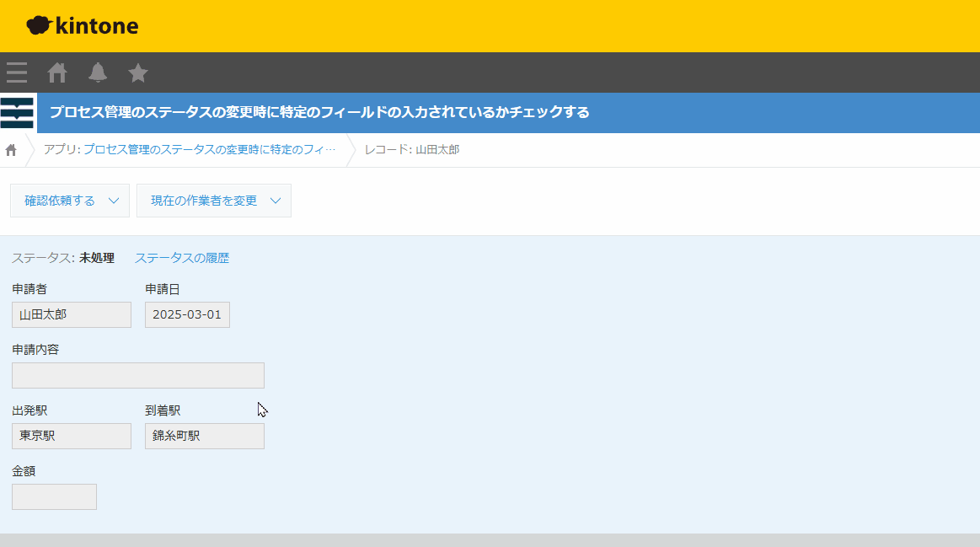The width and height of the screenshot is (980, 547).
Task: Select the レコード: 山田太郎 breadcrumb item
Action: pos(412,150)
